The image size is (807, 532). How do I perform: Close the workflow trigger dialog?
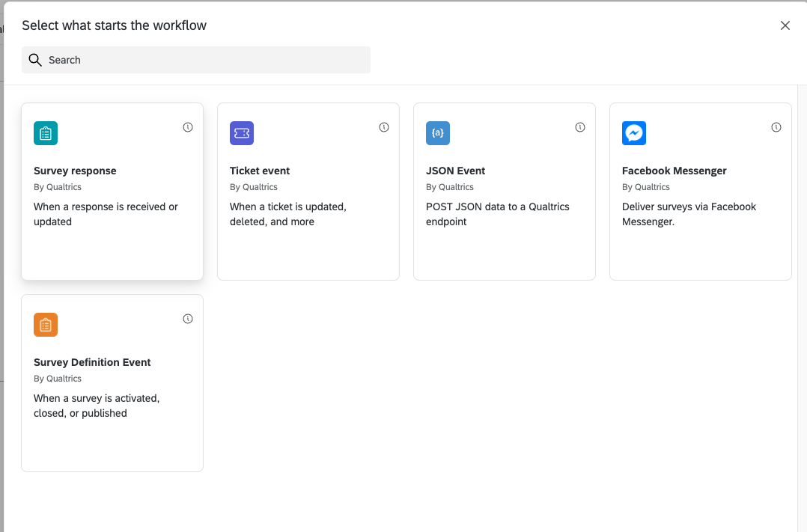(785, 25)
